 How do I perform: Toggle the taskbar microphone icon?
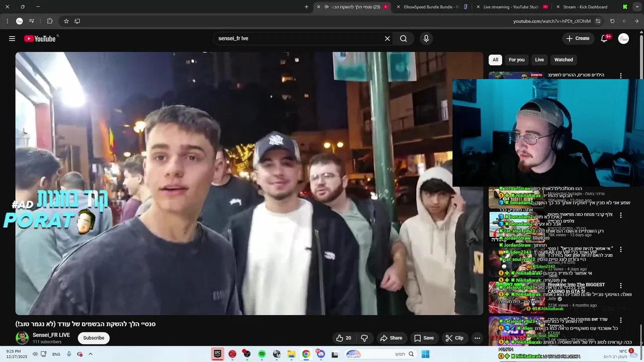click(69, 354)
